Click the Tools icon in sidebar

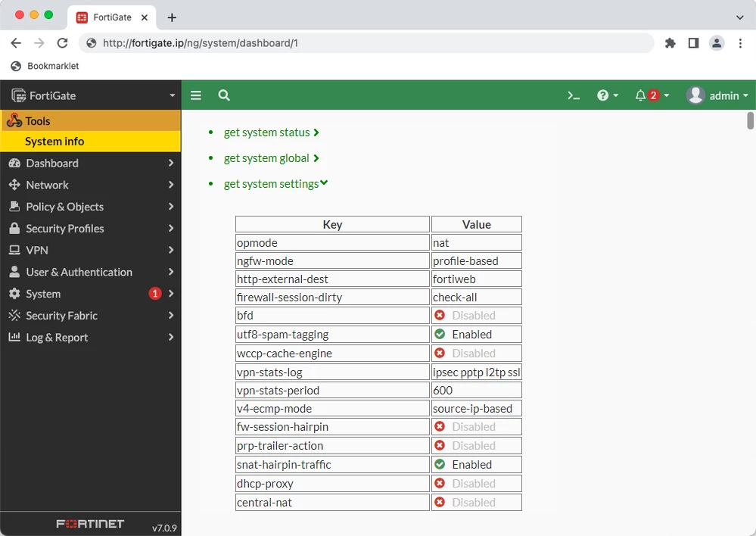tap(14, 120)
